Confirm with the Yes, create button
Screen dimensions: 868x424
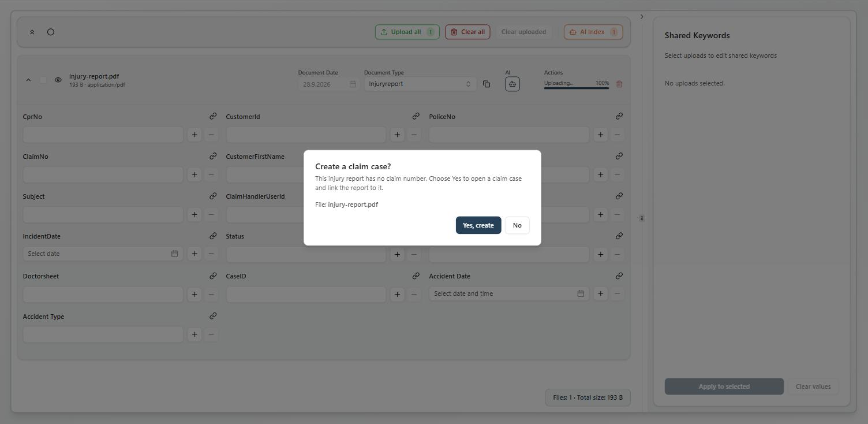[478, 225]
